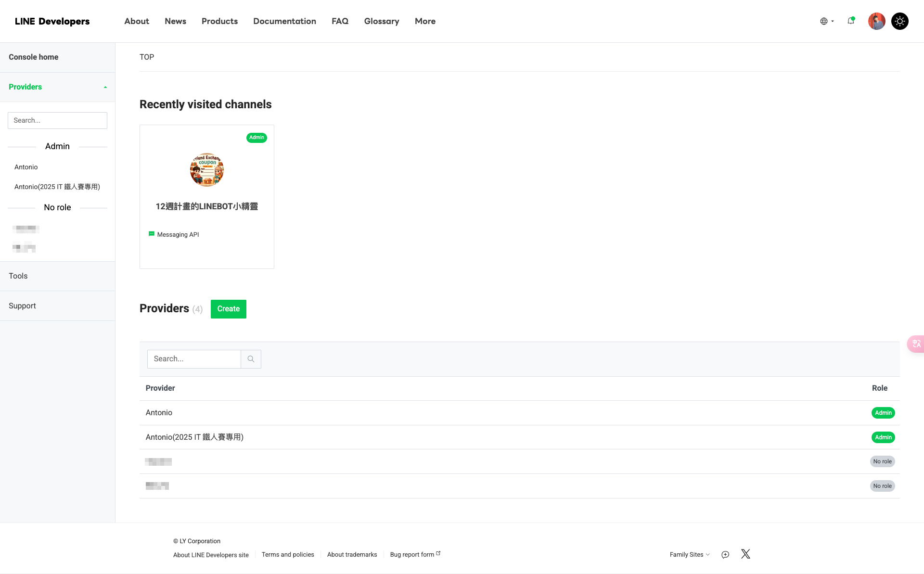Open the language globe selector
The image size is (924, 574).
(827, 21)
